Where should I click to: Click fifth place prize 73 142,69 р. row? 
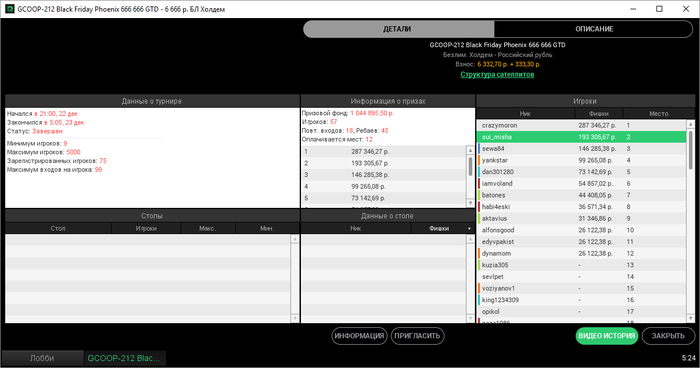click(383, 198)
